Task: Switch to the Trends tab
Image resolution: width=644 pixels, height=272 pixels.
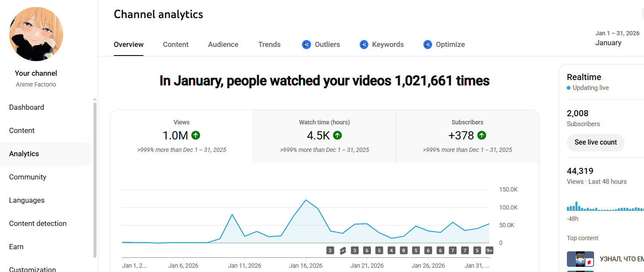Action: pos(269,44)
